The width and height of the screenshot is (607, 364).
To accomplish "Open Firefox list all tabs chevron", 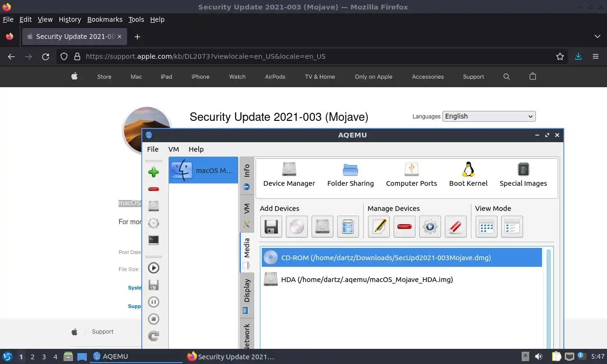I will (x=597, y=36).
